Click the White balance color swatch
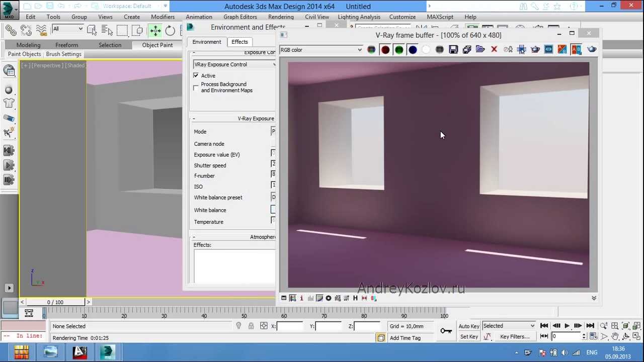 (x=273, y=209)
